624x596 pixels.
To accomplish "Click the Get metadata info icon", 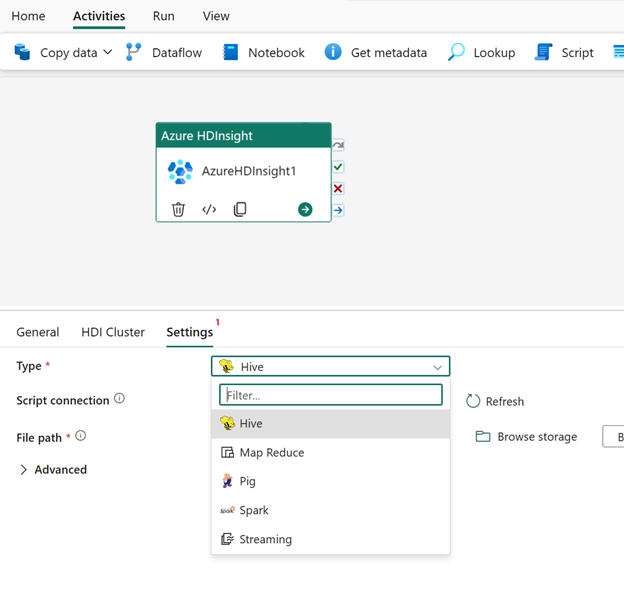I will [333, 52].
